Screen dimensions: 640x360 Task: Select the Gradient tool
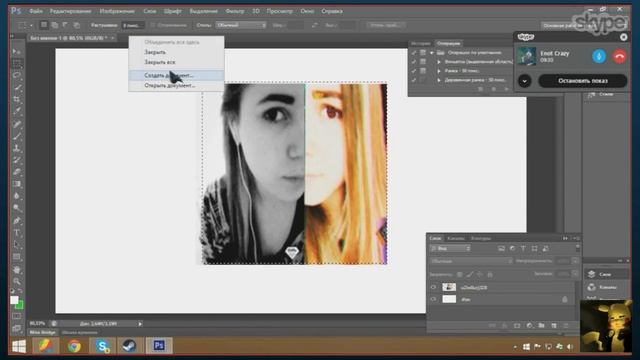[17, 184]
